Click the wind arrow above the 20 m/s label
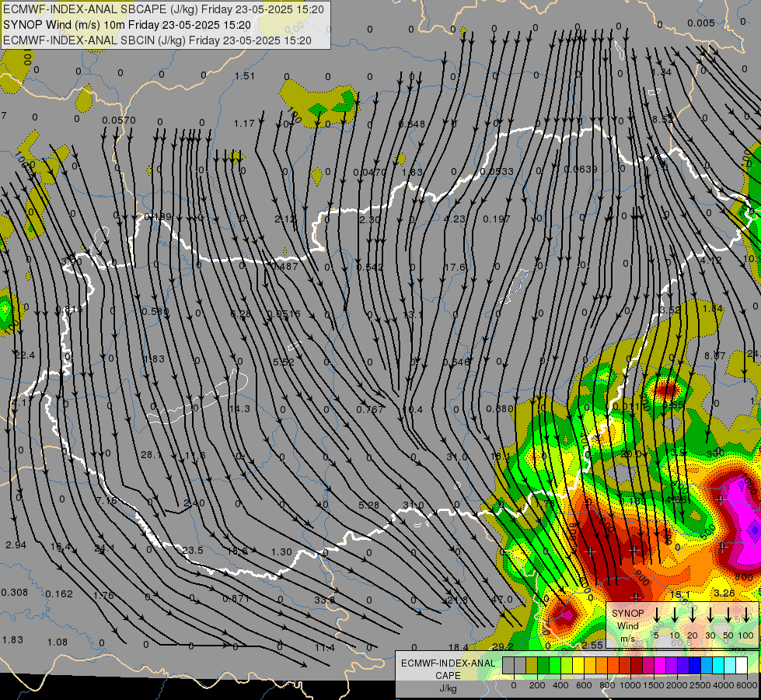The width and height of the screenshot is (761, 700). click(692, 615)
